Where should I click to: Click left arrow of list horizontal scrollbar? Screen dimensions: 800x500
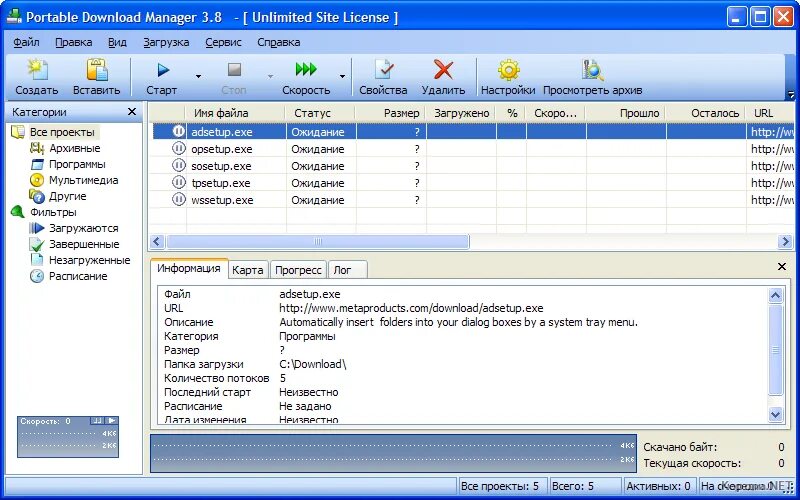coord(157,241)
